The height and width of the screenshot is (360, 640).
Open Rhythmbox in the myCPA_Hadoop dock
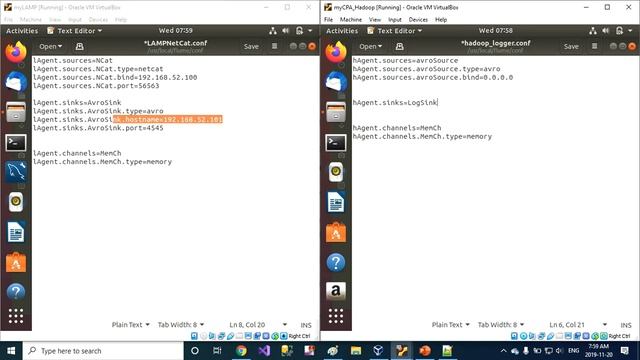coord(336,172)
